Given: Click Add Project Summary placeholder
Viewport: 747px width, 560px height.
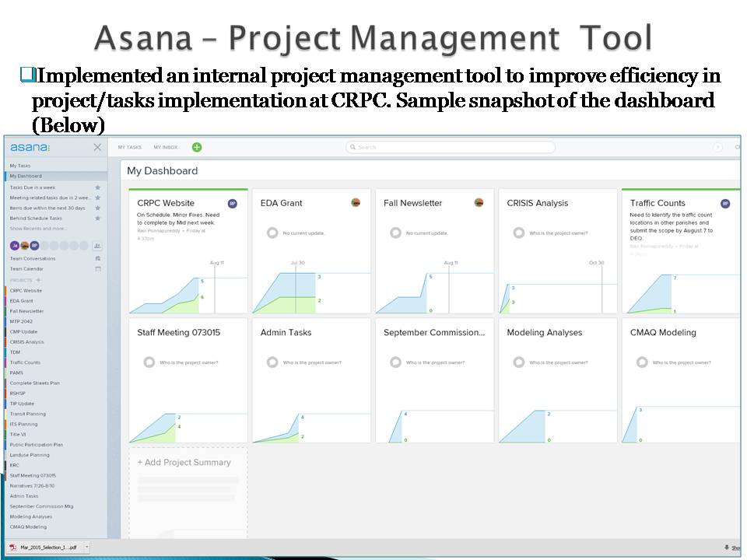Looking at the screenshot, I should click(188, 492).
